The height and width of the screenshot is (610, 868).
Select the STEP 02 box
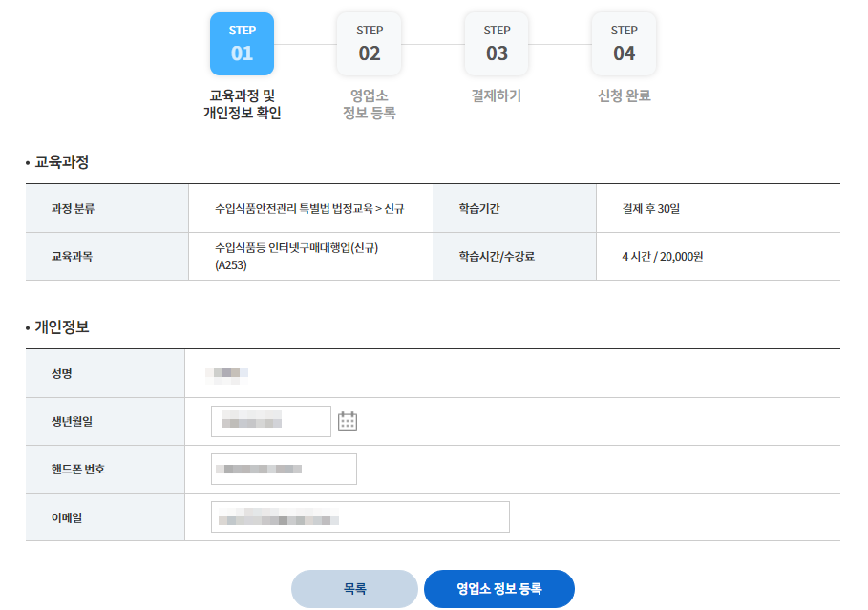point(370,44)
